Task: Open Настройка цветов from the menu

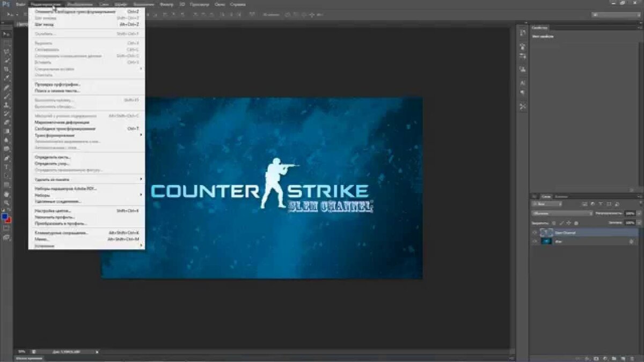Action: (x=86, y=211)
